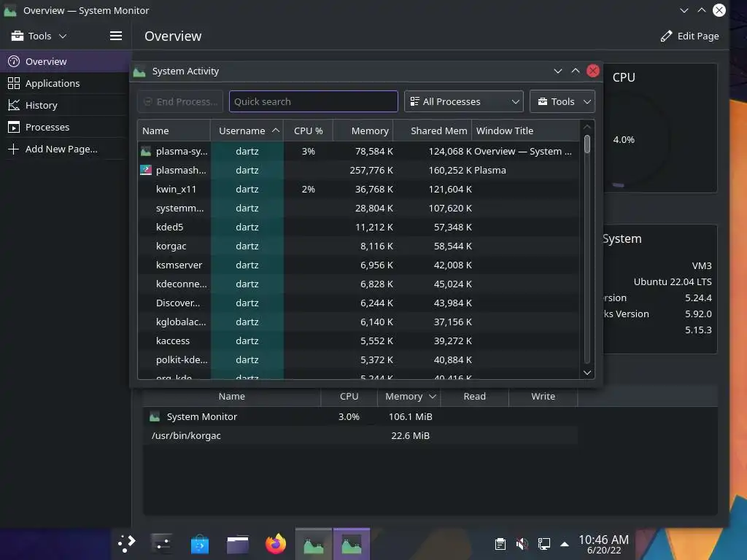Image resolution: width=747 pixels, height=560 pixels.
Task: Sort processes by CPU % column
Action: (309, 131)
